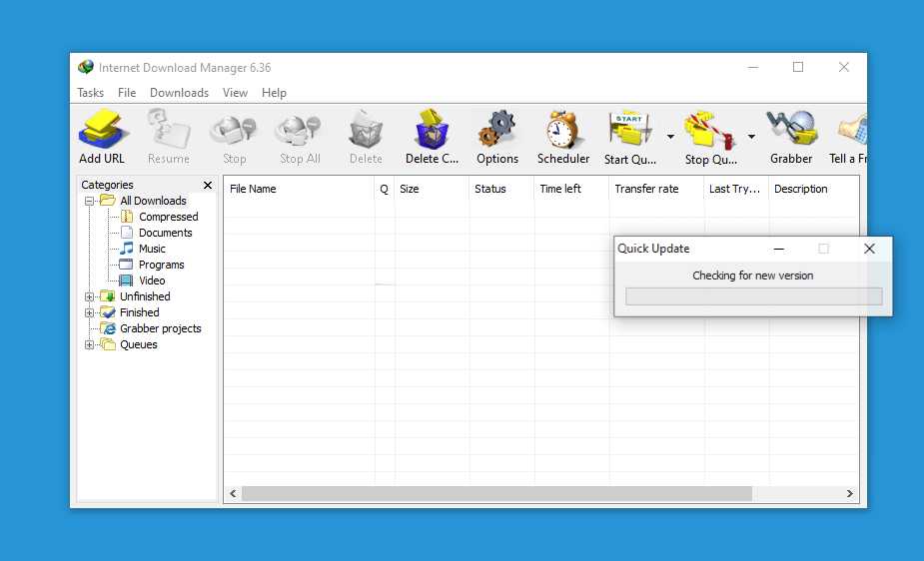Screen dimensions: 924x561
Task: Click the scrollbar left arrow
Action: (x=233, y=493)
